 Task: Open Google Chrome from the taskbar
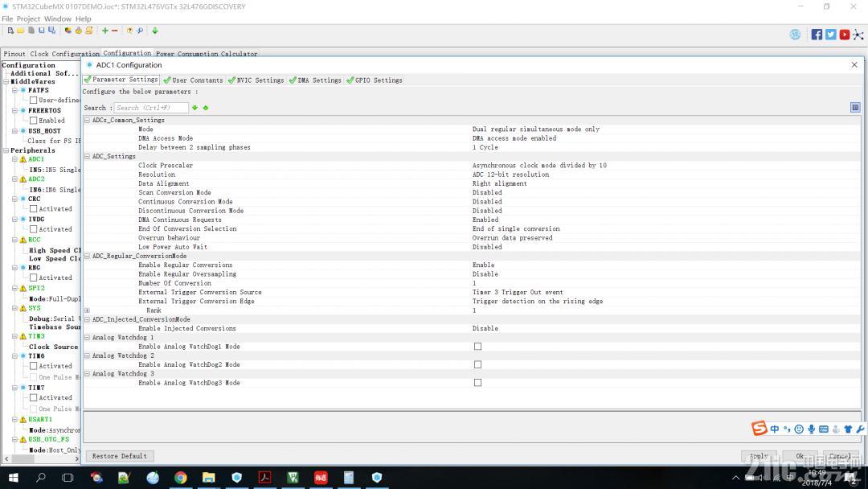[x=181, y=478]
